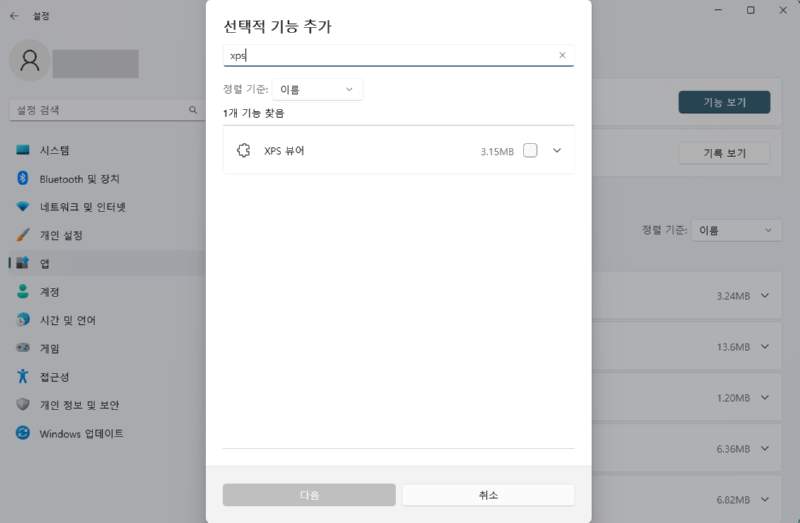Open the background 정렬 기준 이름 dropdown
Screen dimensions: 800x523
click(x=737, y=231)
